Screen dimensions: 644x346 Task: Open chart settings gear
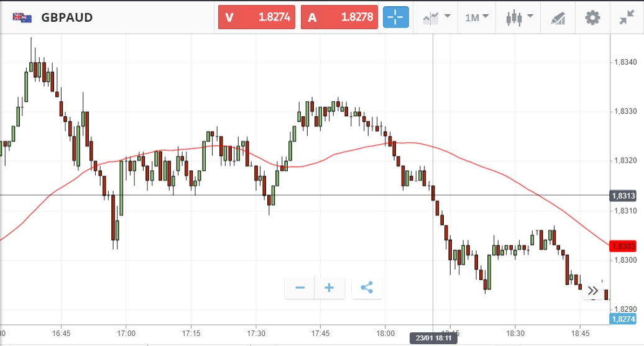point(592,17)
